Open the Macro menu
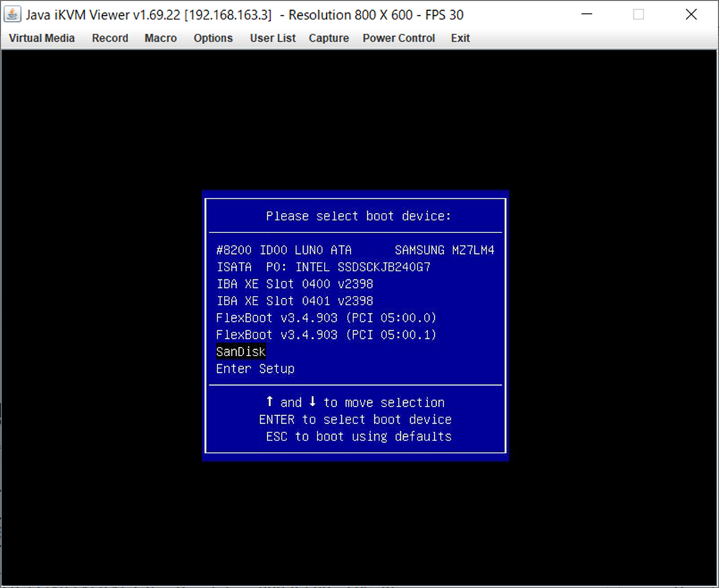This screenshot has width=719, height=588. (160, 38)
